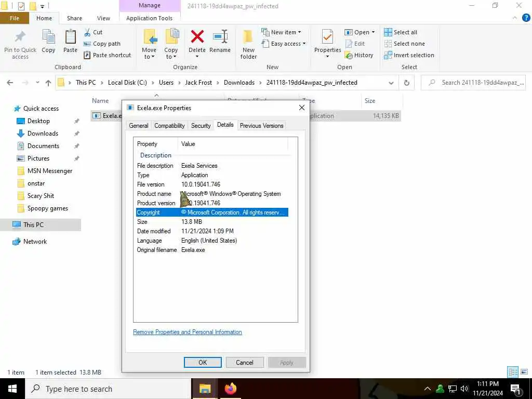This screenshot has width=532, height=399.
Task: Open Downloads in navigation pane
Action: [43, 134]
